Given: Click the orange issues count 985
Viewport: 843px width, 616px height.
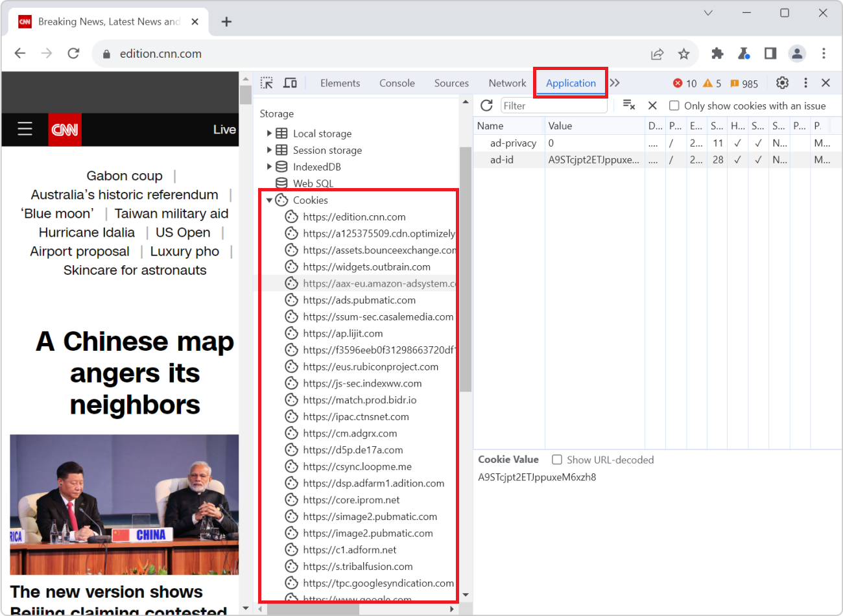Looking at the screenshot, I should pos(744,84).
